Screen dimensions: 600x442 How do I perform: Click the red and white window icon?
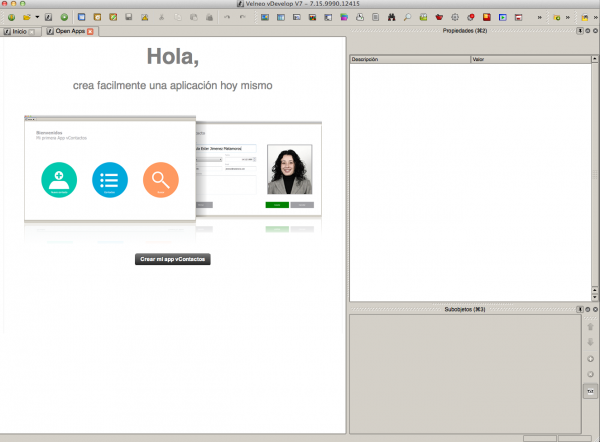(518, 17)
